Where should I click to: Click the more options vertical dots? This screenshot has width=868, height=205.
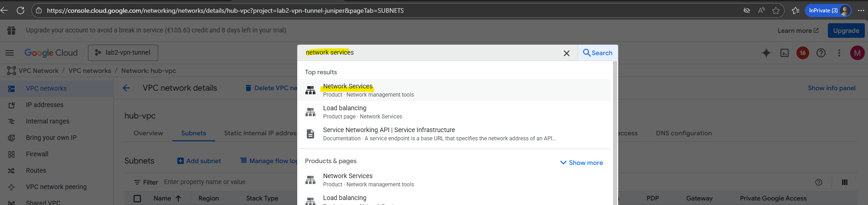(839, 53)
